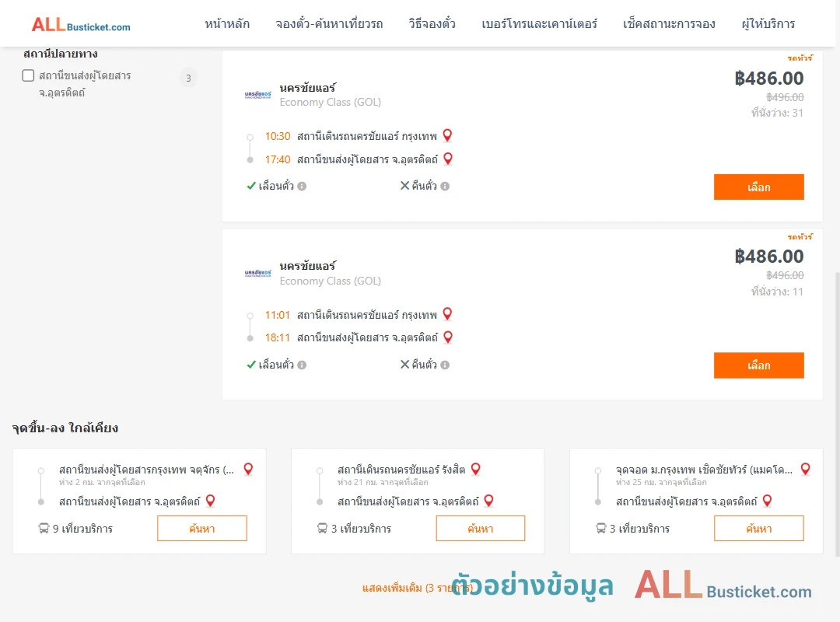840x622 pixels.
Task: Click info icon beside คืนตั๋ว on 11:01 trip
Action: click(x=445, y=365)
